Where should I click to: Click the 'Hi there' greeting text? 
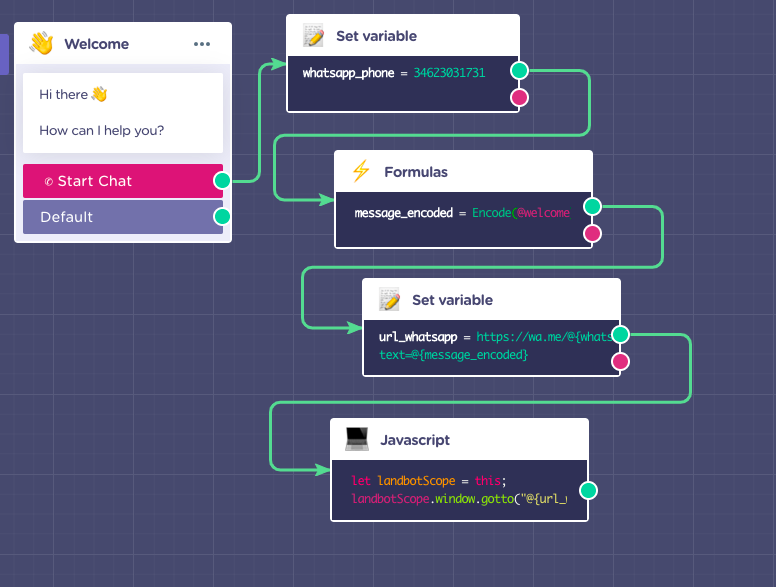(63, 95)
